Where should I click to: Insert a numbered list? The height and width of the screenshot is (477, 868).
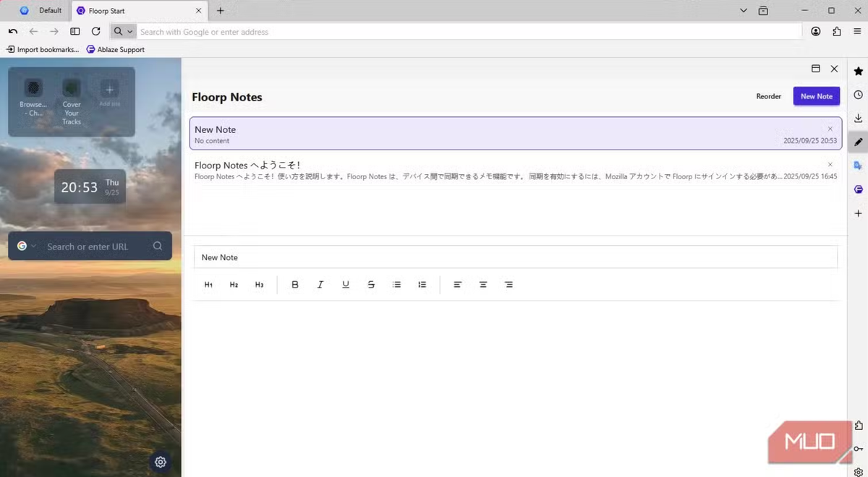422,285
